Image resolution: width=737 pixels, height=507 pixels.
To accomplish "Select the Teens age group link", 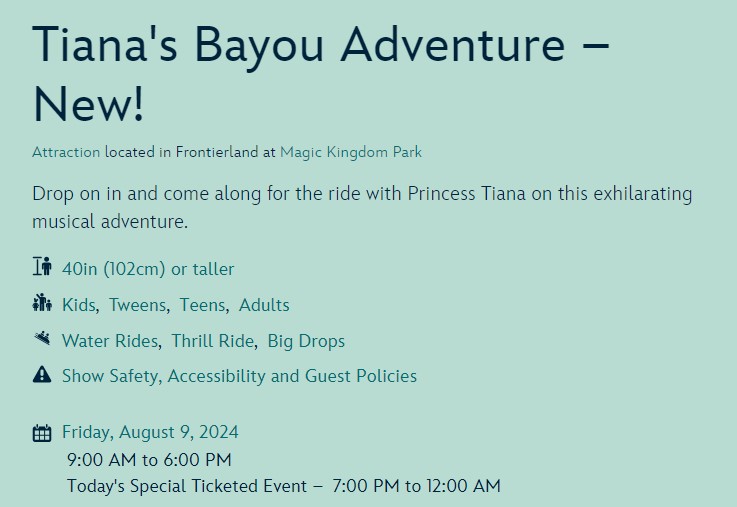I will 202,305.
